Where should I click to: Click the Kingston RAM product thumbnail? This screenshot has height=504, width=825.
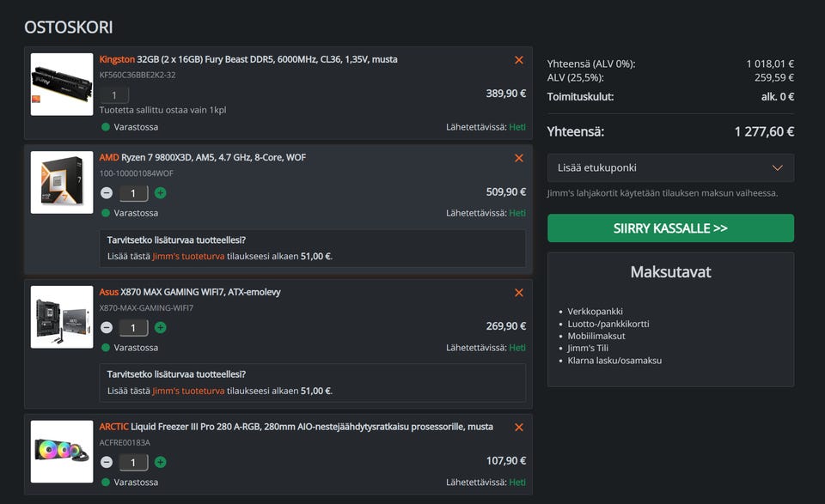pos(62,84)
